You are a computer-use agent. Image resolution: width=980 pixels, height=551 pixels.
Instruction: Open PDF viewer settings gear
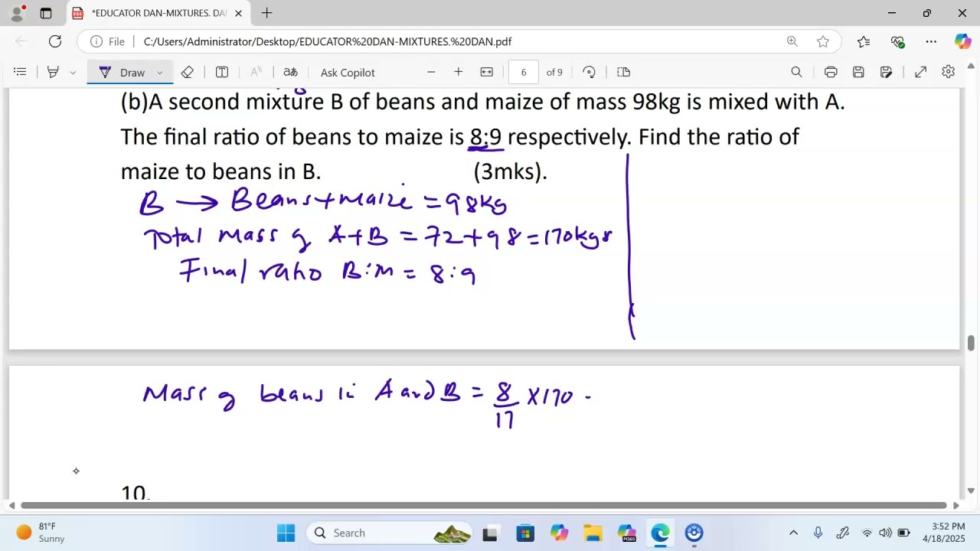click(x=949, y=72)
